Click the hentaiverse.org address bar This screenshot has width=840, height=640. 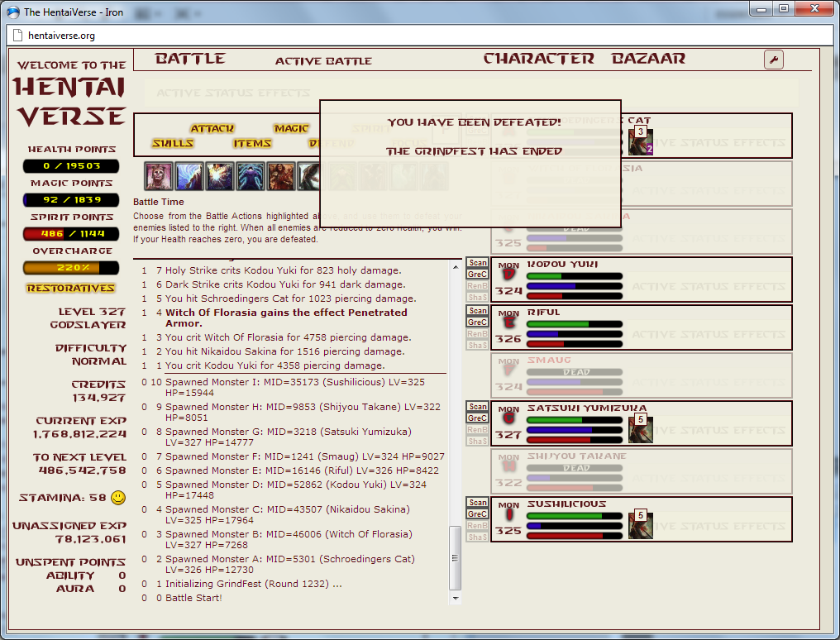[x=420, y=36]
